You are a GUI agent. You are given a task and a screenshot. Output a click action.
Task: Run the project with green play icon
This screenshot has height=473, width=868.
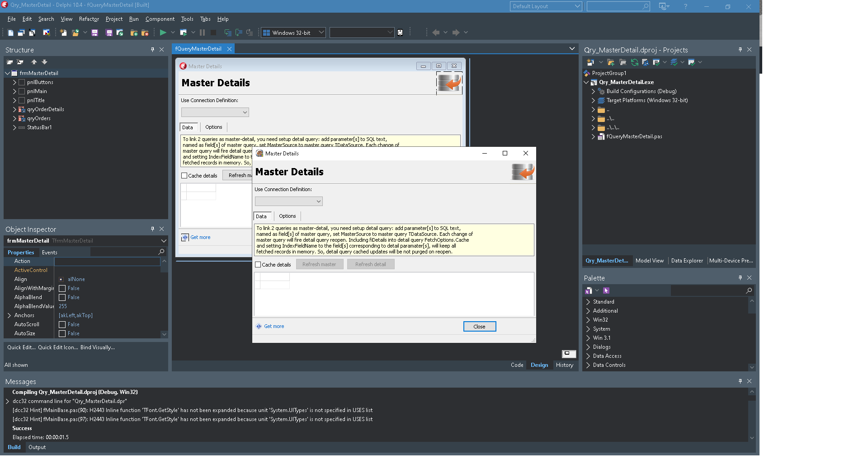(x=163, y=33)
